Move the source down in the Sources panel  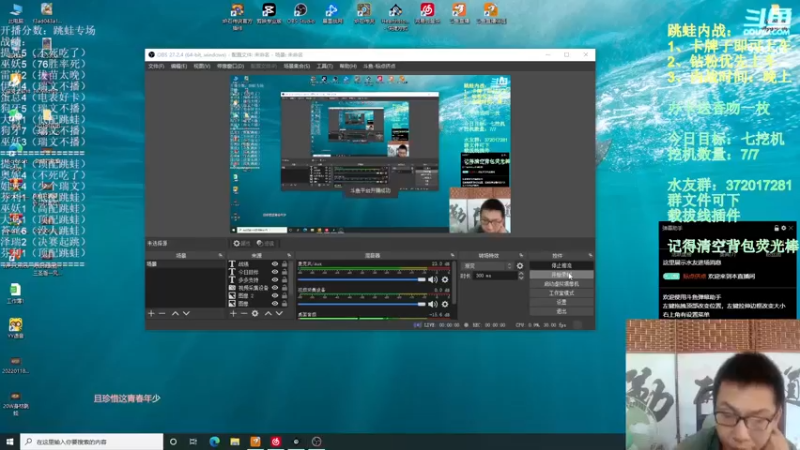pyautogui.click(x=279, y=313)
